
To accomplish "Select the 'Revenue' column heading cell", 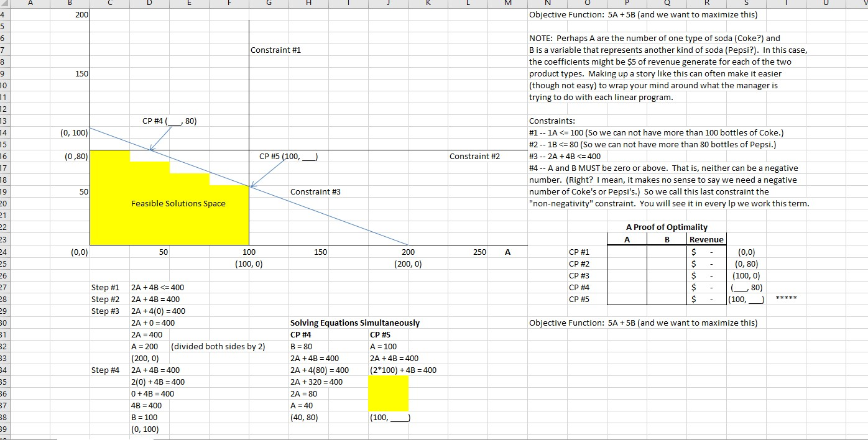I will point(706,239).
